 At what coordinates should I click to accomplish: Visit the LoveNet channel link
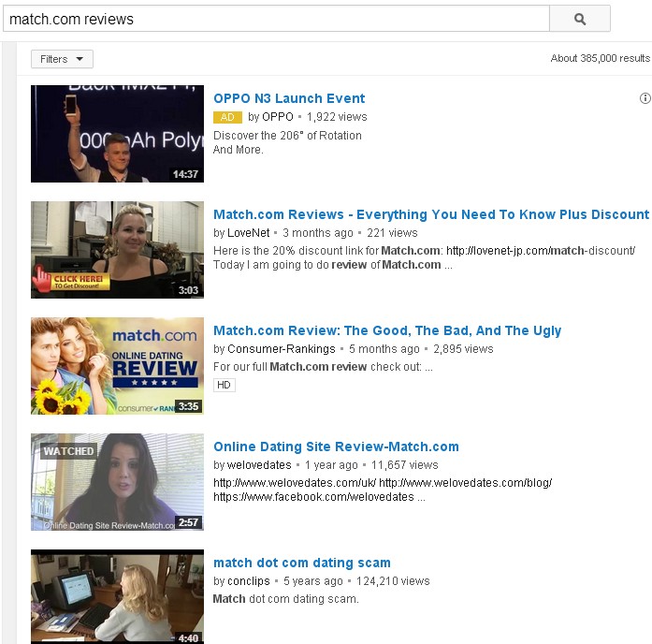point(248,232)
